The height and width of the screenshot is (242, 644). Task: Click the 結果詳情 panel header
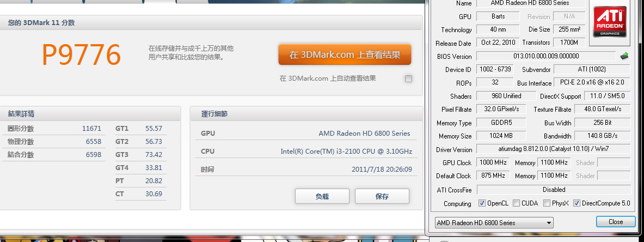coord(21,114)
